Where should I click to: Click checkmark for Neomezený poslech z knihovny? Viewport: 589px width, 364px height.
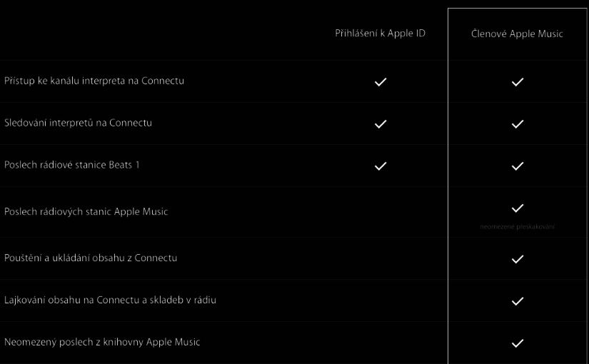click(x=518, y=343)
